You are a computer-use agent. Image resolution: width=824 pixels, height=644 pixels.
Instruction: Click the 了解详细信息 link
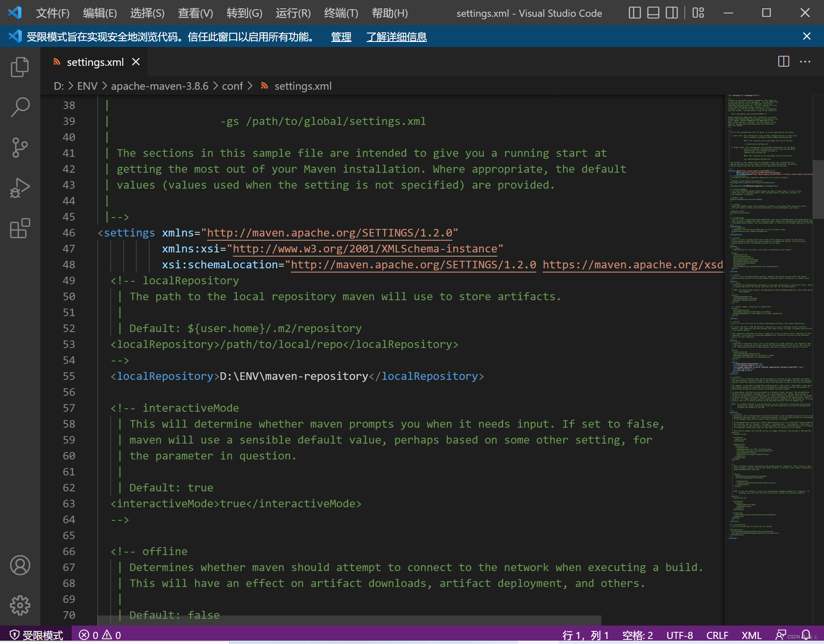pos(396,37)
